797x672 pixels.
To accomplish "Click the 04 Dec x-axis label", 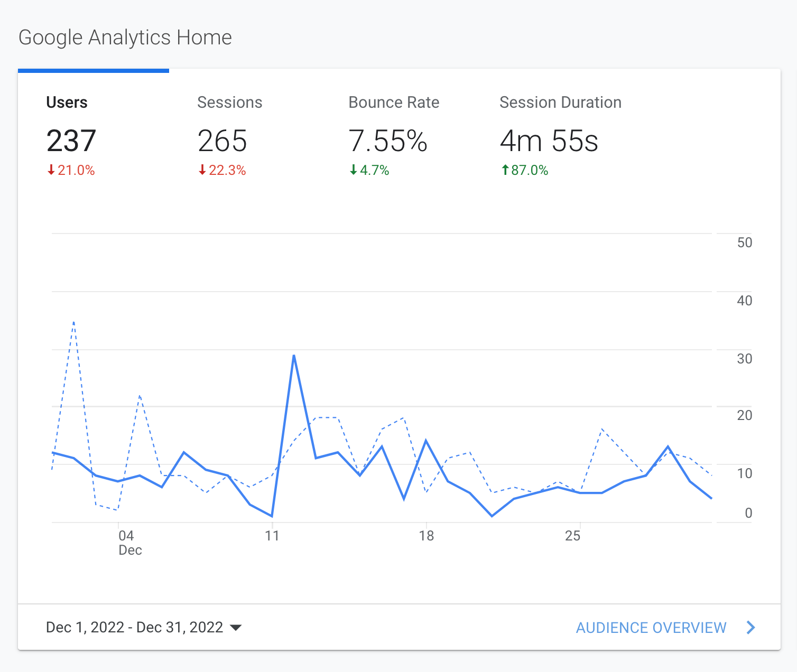I will point(130,543).
